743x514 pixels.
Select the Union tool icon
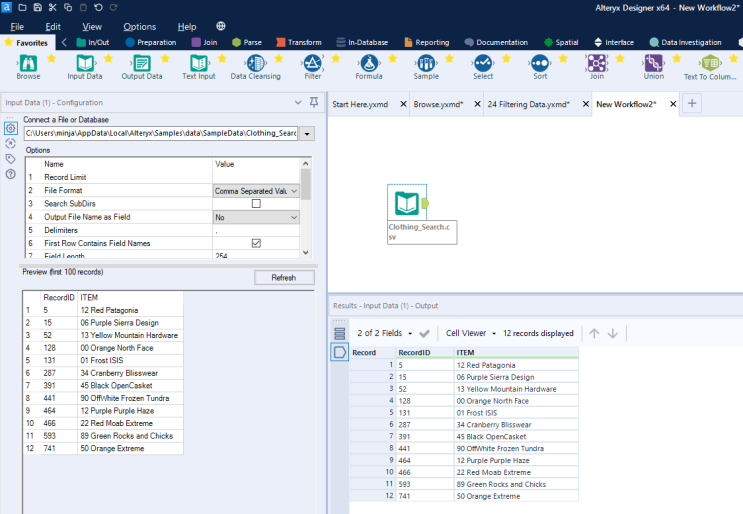click(653, 63)
